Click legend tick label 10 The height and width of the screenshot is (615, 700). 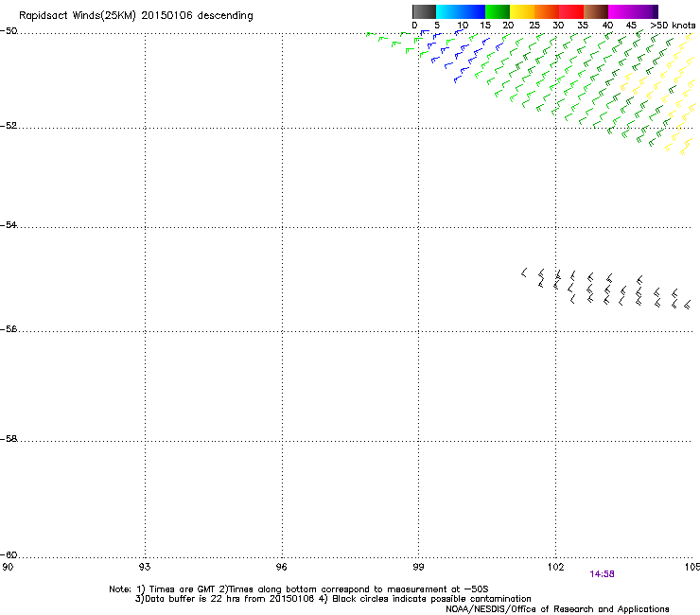(x=463, y=26)
